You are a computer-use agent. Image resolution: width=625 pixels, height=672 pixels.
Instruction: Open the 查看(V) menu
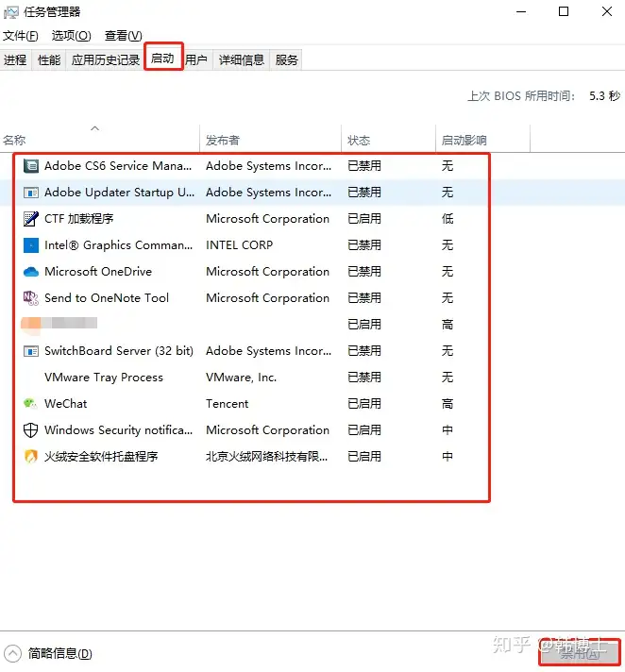point(124,36)
